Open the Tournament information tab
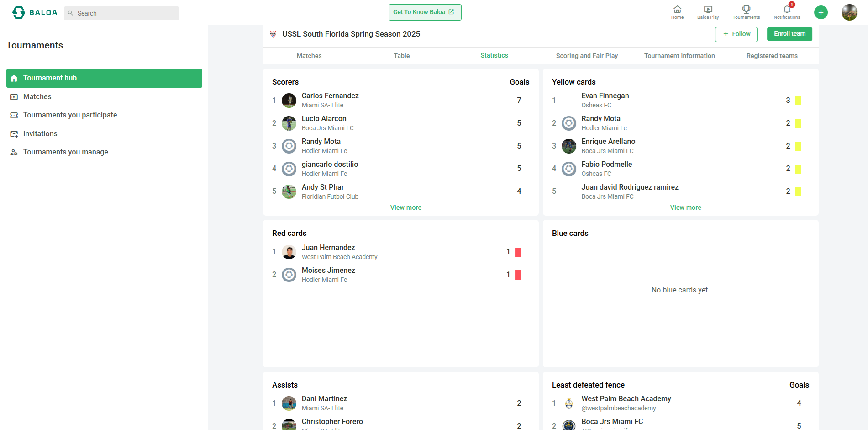Viewport: 868px width, 430px height. [679, 56]
